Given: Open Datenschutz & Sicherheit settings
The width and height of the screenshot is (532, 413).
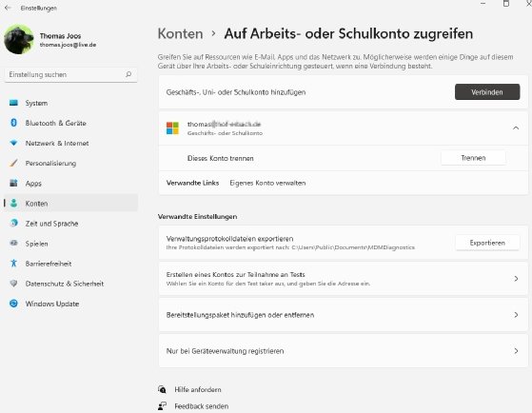Looking at the screenshot, I should click(x=71, y=284).
